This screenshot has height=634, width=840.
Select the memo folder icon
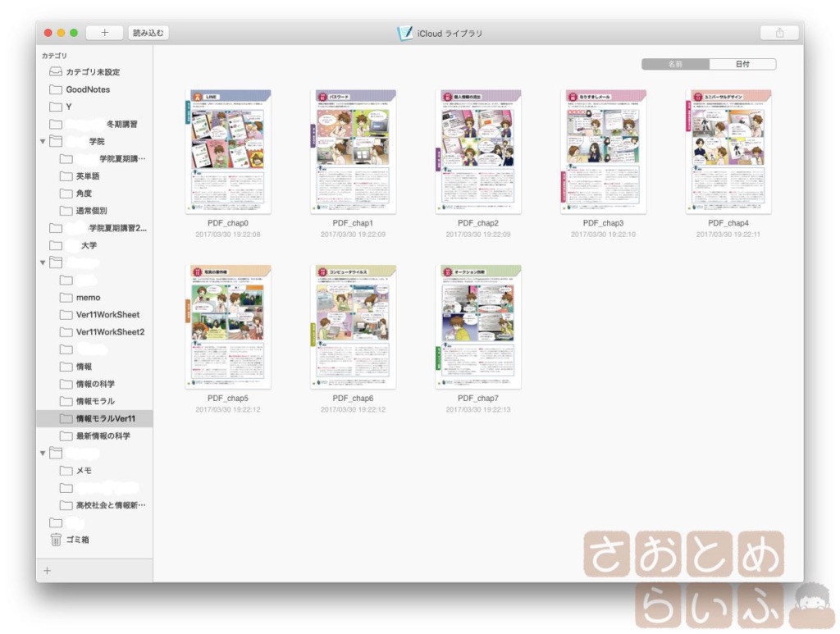point(66,297)
